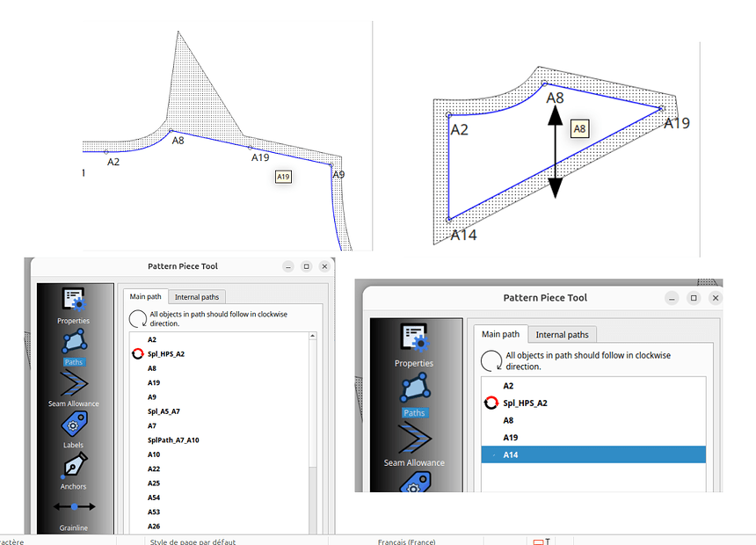The height and width of the screenshot is (545, 756).
Task: Switch to Main path tab in right dialog
Action: click(x=500, y=334)
